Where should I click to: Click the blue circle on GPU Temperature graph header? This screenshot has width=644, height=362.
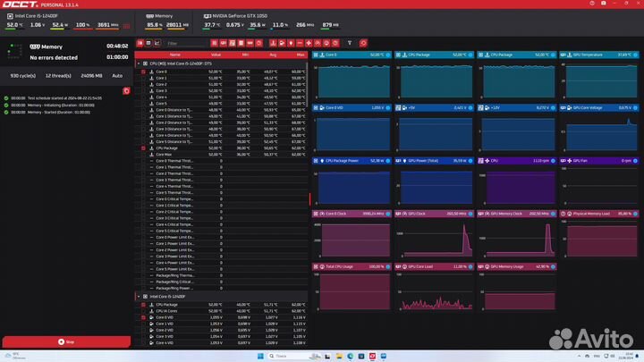point(635,55)
